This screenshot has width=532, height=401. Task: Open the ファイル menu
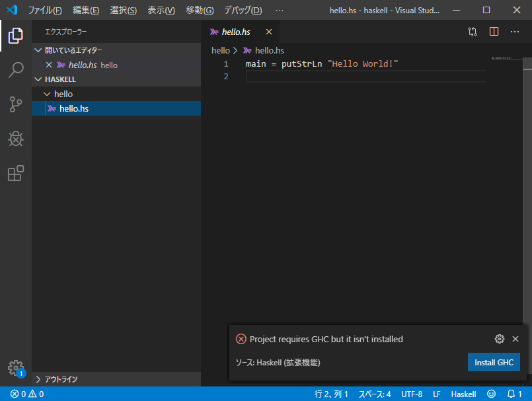coord(44,10)
